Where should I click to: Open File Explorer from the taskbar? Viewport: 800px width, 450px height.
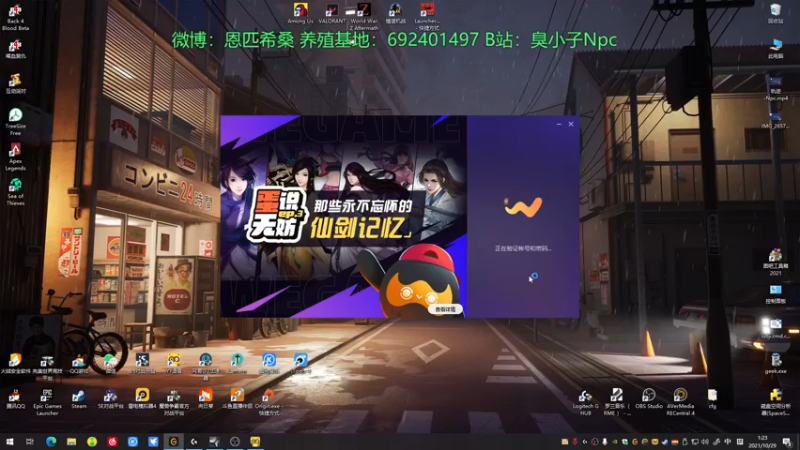[x=71, y=442]
